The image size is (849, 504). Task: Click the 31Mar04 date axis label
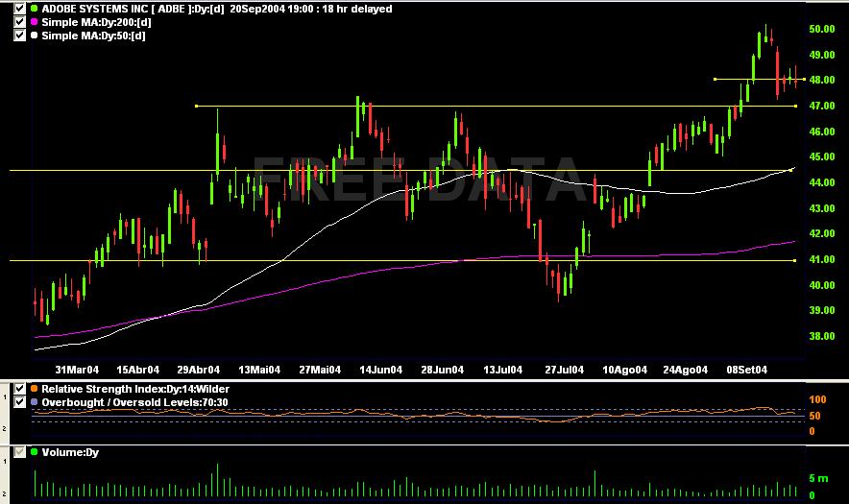point(77,370)
